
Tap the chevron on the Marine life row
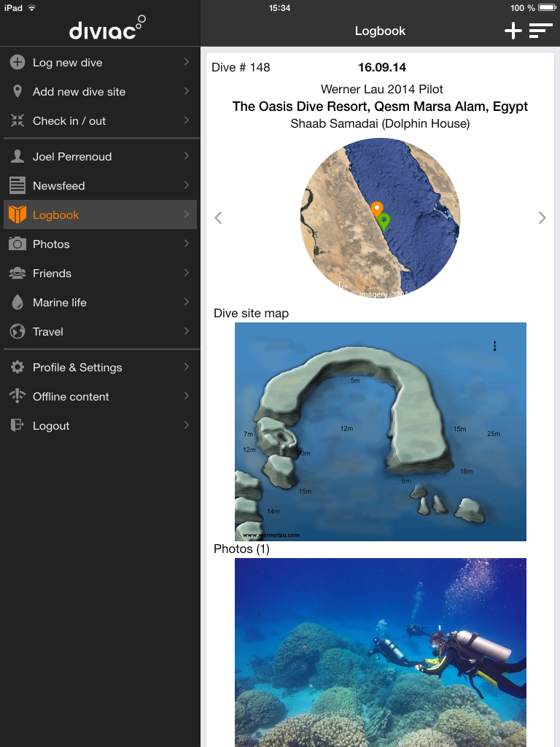[x=187, y=301]
